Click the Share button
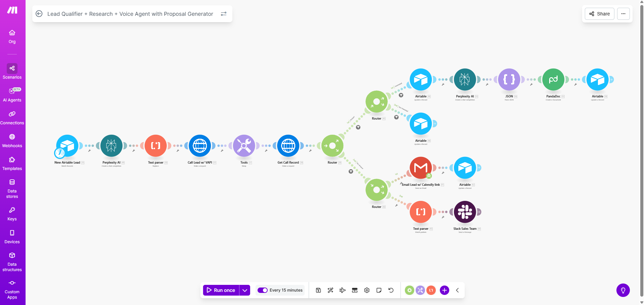This screenshot has height=305, width=644. [599, 14]
